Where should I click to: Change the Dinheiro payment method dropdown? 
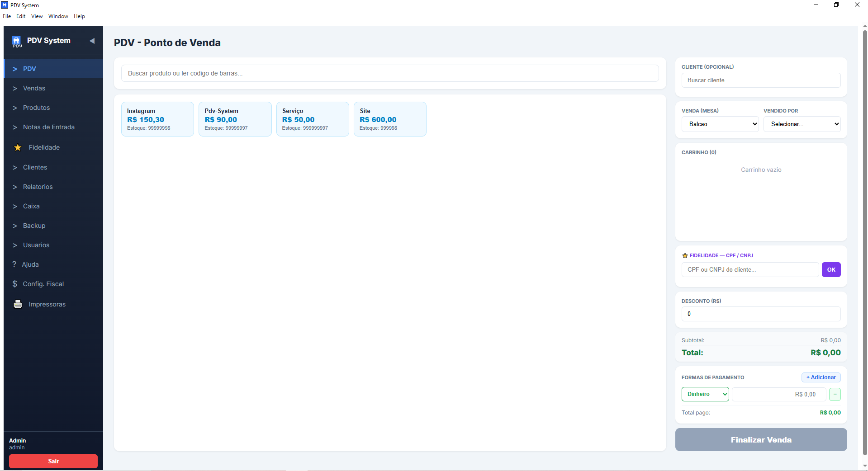705,394
